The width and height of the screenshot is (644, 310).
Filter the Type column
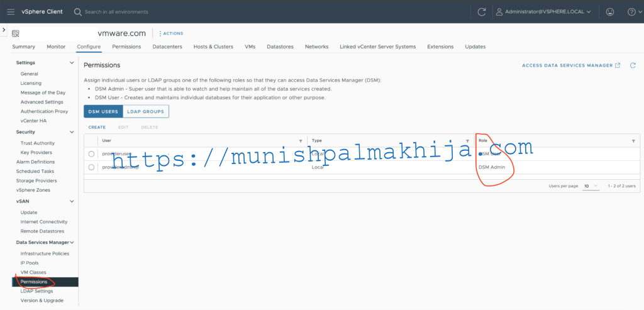467,141
